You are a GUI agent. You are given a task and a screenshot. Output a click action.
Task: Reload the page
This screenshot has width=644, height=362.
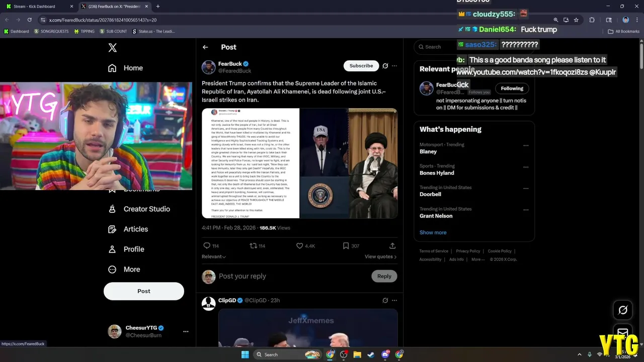pos(30,20)
